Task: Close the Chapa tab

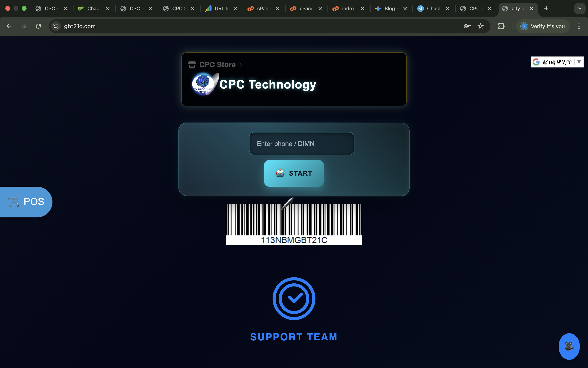Action: point(108,9)
